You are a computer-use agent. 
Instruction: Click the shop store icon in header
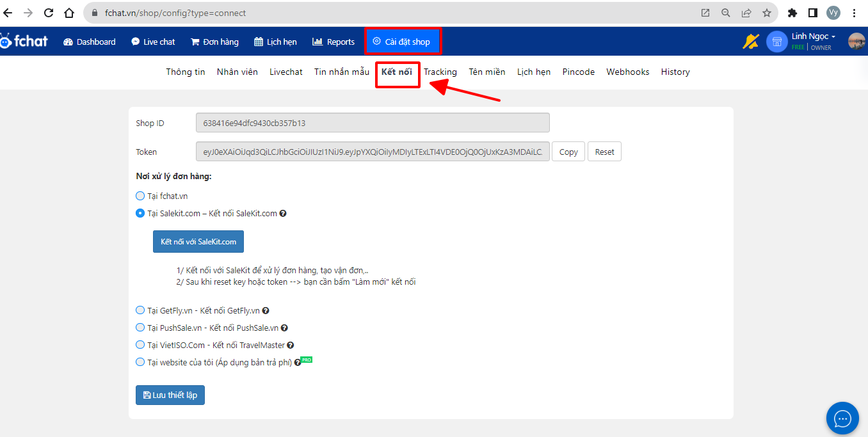[x=776, y=42]
